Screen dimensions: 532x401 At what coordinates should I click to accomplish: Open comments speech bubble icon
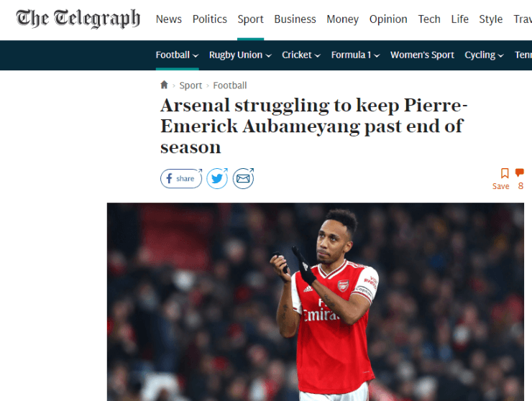tap(520, 173)
